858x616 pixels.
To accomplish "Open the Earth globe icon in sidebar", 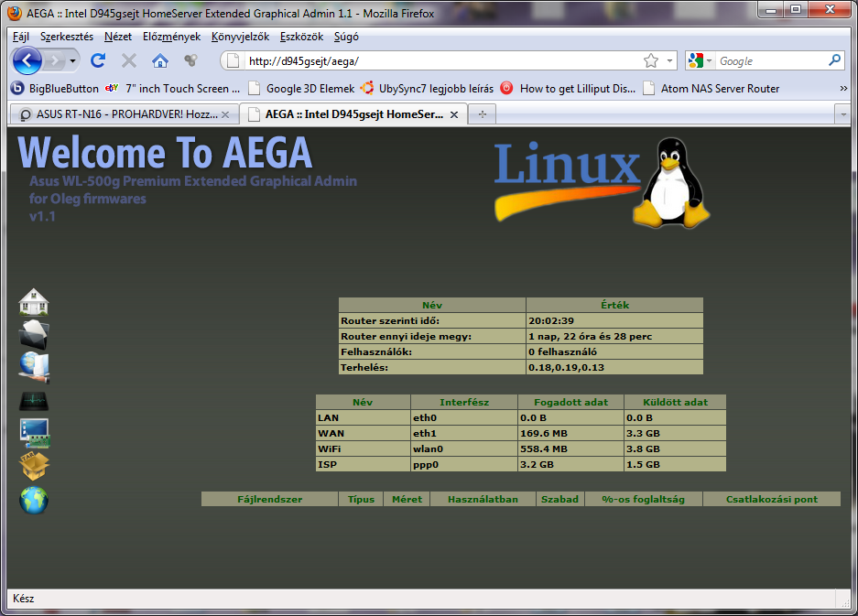I will coord(34,500).
